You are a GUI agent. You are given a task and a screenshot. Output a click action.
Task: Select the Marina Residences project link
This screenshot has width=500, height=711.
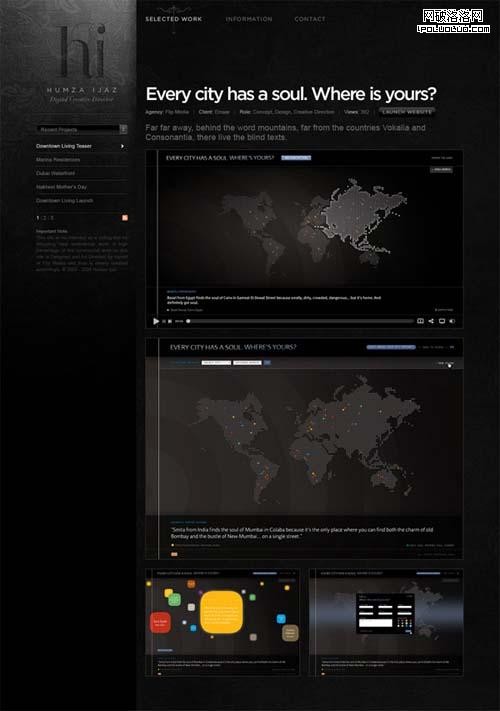(58, 160)
